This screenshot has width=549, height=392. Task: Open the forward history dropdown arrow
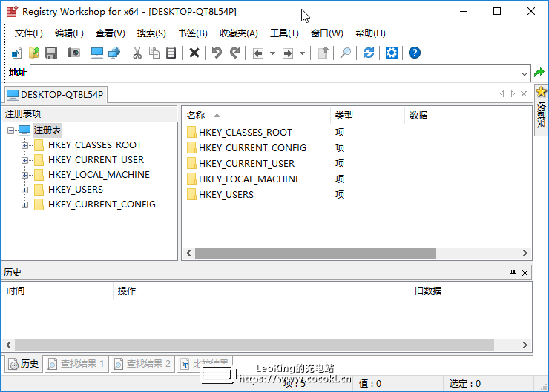click(x=302, y=53)
